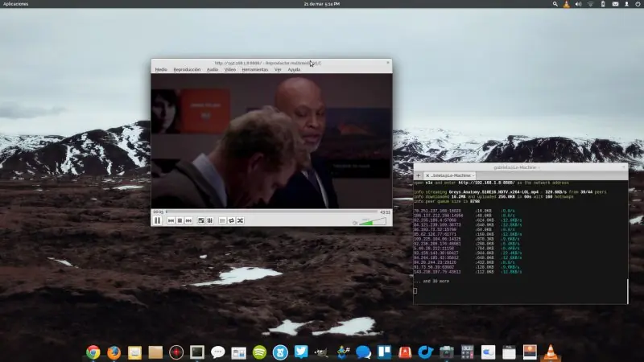Click '... and 30 more' text in terminal
Screen dimensions: 644x362
[431, 281]
